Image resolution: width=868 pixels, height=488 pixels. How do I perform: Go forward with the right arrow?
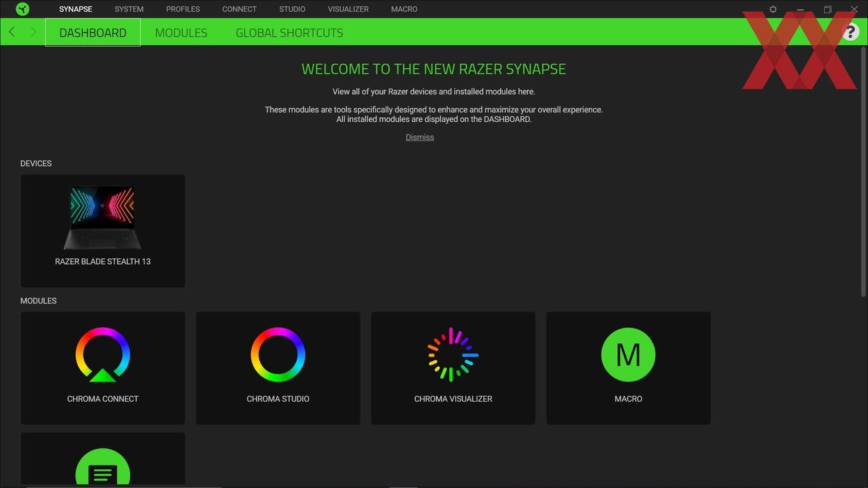tap(33, 32)
